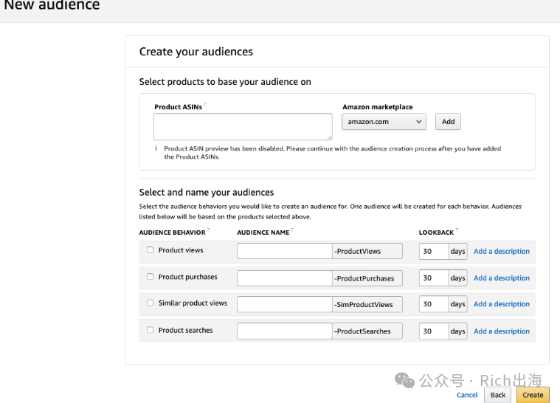560x403 pixels.
Task: Click the Cancel link
Action: pos(467,395)
